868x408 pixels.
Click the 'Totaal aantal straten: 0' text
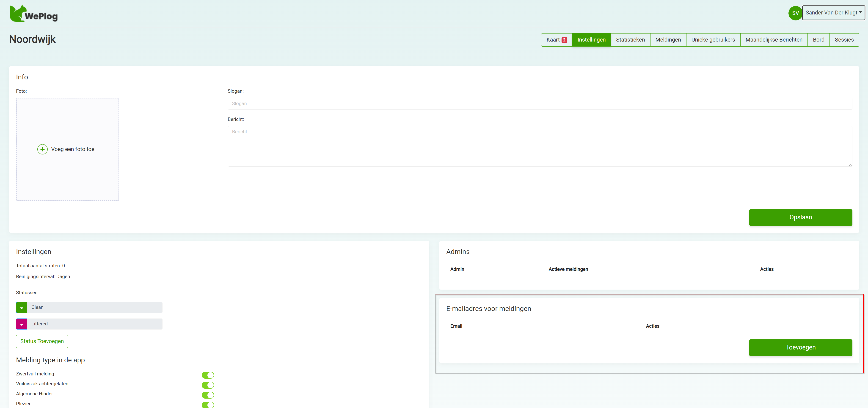tap(40, 265)
